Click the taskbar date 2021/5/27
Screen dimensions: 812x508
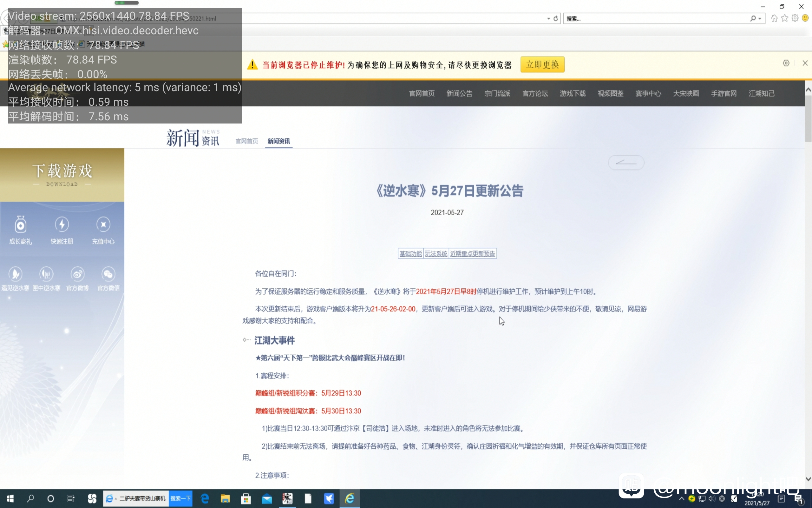pos(757,503)
